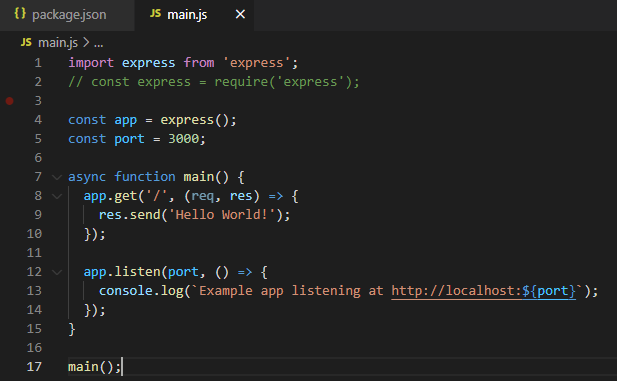Collapse the async function main fold arrow
The image size is (617, 381).
tap(57, 178)
